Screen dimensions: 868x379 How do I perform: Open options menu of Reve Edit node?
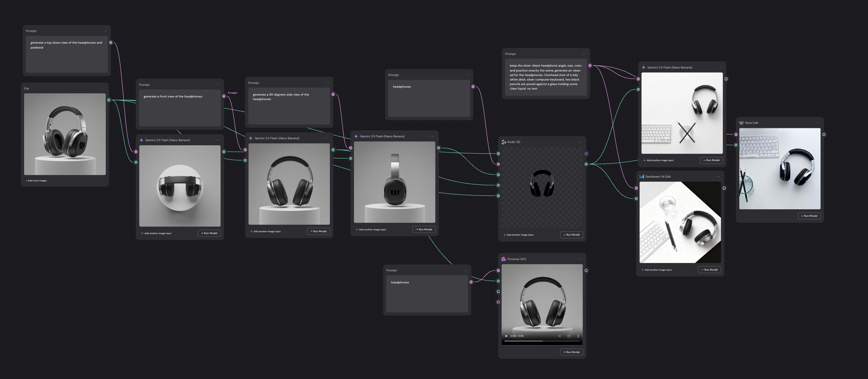point(818,123)
